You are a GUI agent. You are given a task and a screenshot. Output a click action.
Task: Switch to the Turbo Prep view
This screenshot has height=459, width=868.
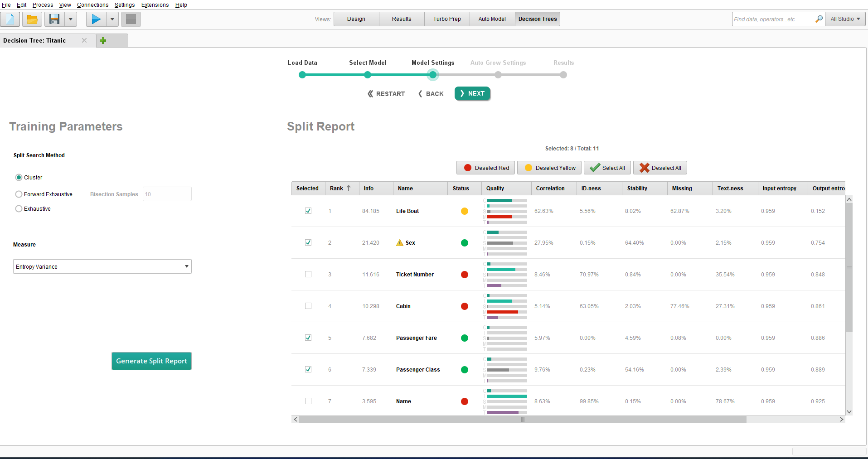[446, 19]
